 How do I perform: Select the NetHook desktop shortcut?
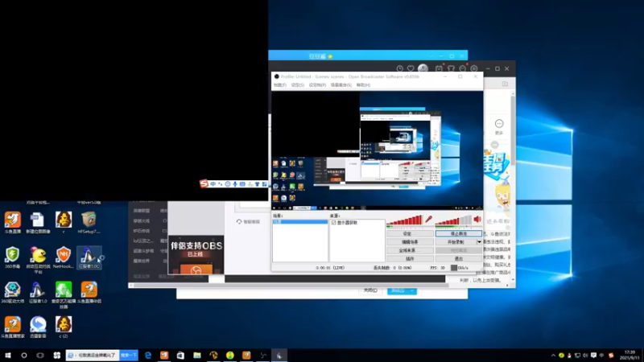[x=64, y=257]
